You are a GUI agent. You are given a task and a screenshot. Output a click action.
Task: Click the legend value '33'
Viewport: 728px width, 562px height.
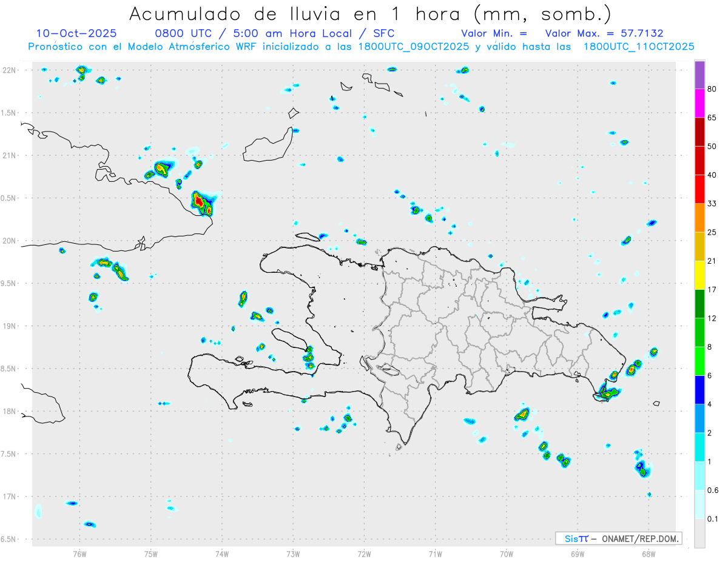[x=712, y=204]
